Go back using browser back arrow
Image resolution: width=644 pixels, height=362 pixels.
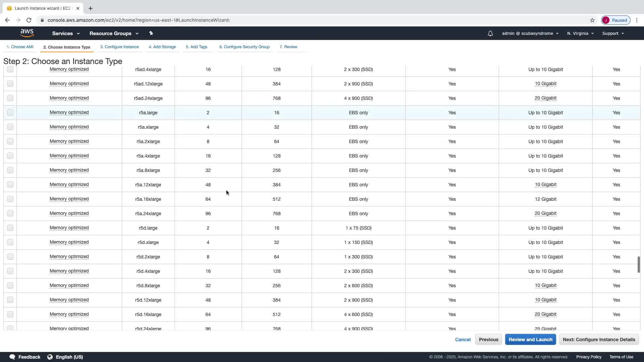7,20
